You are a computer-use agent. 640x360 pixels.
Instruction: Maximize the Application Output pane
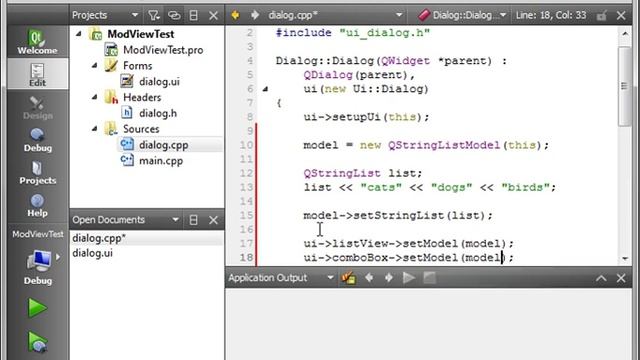(601, 278)
